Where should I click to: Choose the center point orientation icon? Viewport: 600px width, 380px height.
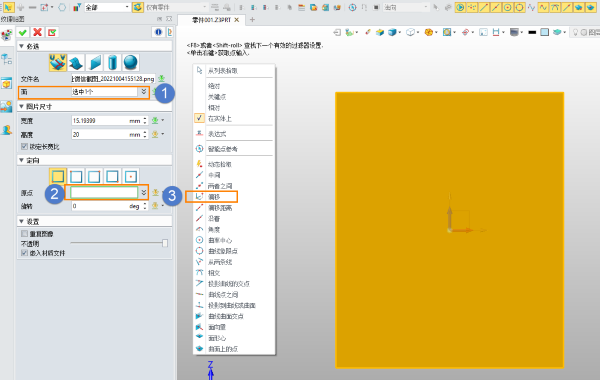coord(130,176)
